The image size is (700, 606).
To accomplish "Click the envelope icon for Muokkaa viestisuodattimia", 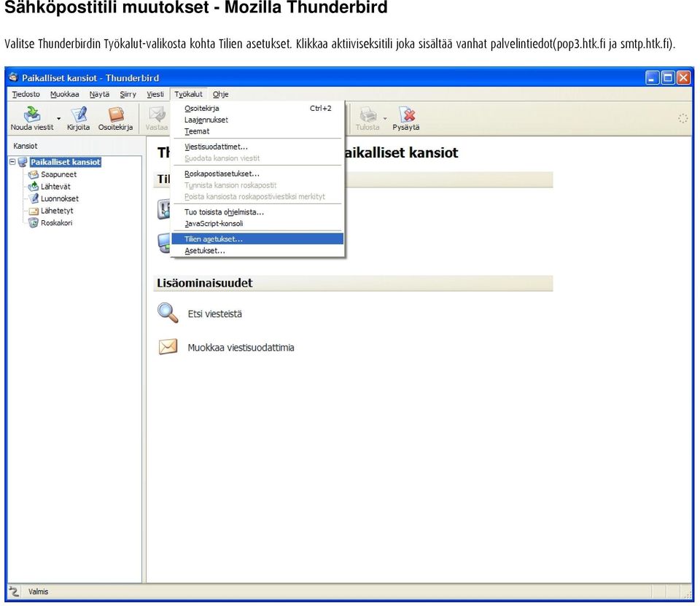I will (168, 346).
